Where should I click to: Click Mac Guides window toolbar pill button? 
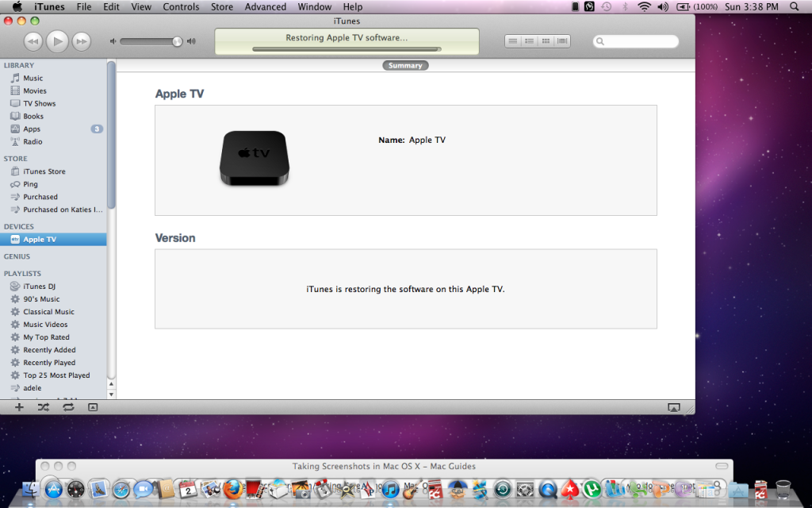[x=722, y=466]
